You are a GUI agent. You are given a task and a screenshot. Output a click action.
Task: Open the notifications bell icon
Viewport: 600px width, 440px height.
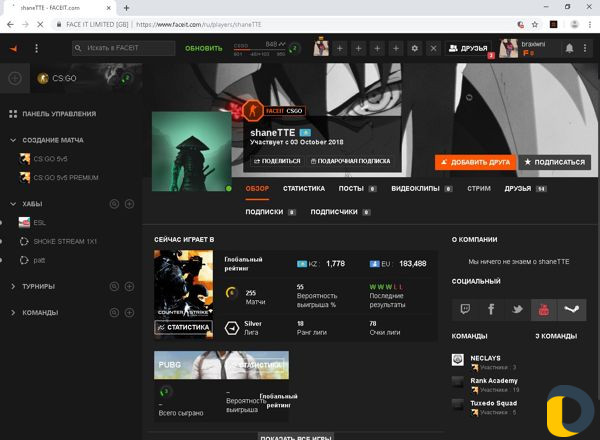(569, 48)
